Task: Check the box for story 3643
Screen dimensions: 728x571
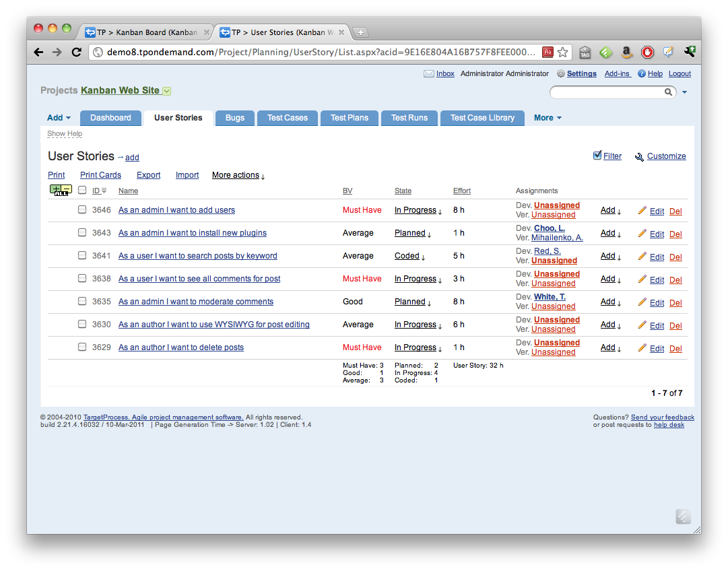Action: click(x=82, y=232)
